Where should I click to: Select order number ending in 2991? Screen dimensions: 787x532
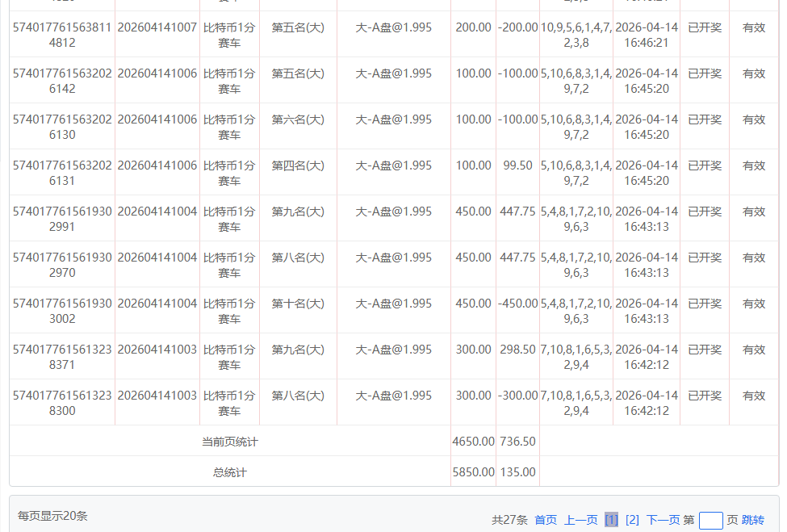[61, 219]
